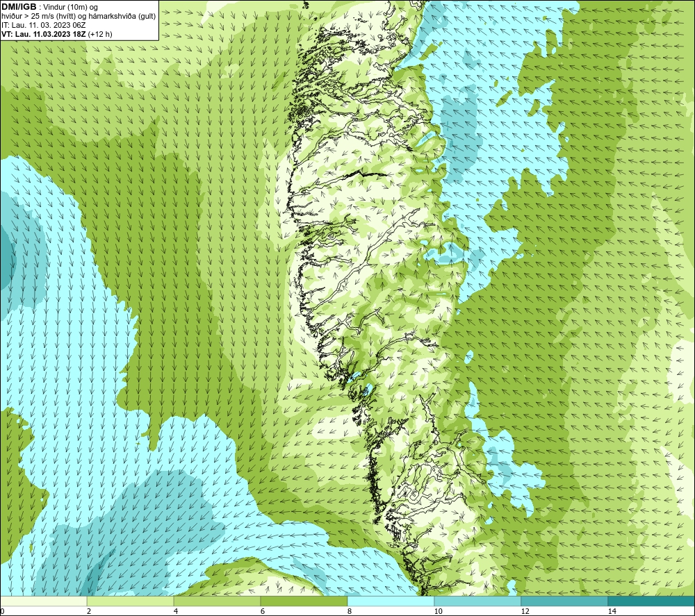Click the 8–10 light cyan color bar segment
Screen dimensions: 695x616
(391, 601)
